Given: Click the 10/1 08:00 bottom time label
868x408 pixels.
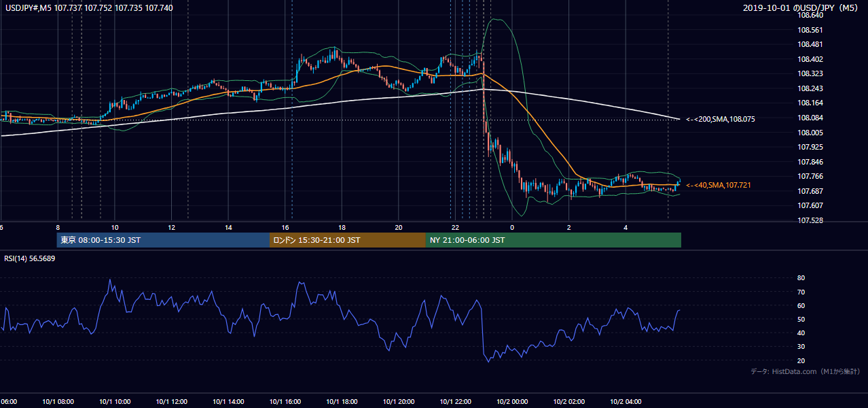Looking at the screenshot, I should click(x=59, y=402).
